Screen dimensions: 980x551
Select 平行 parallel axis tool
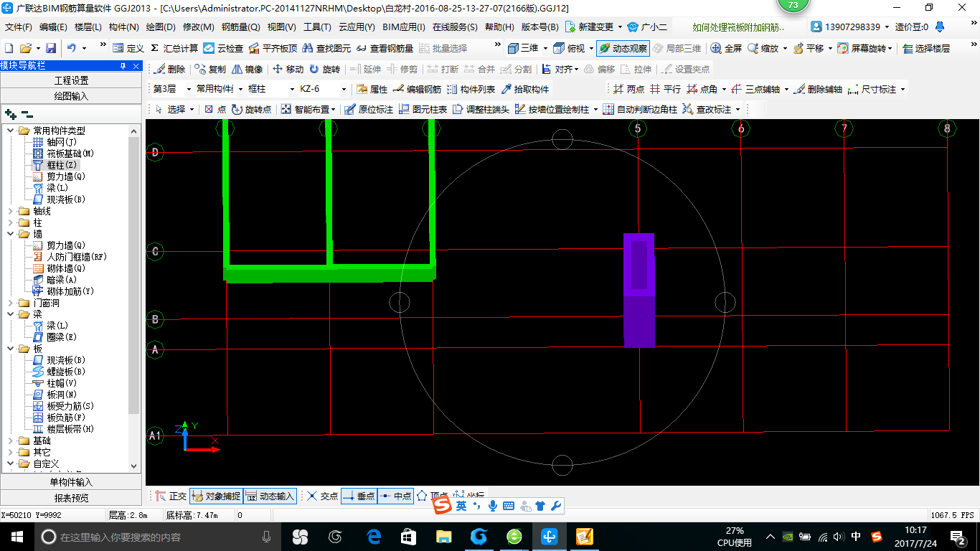[665, 89]
